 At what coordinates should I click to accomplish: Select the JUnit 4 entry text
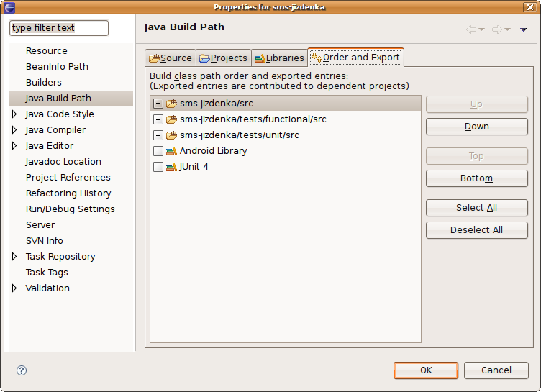[x=194, y=167]
